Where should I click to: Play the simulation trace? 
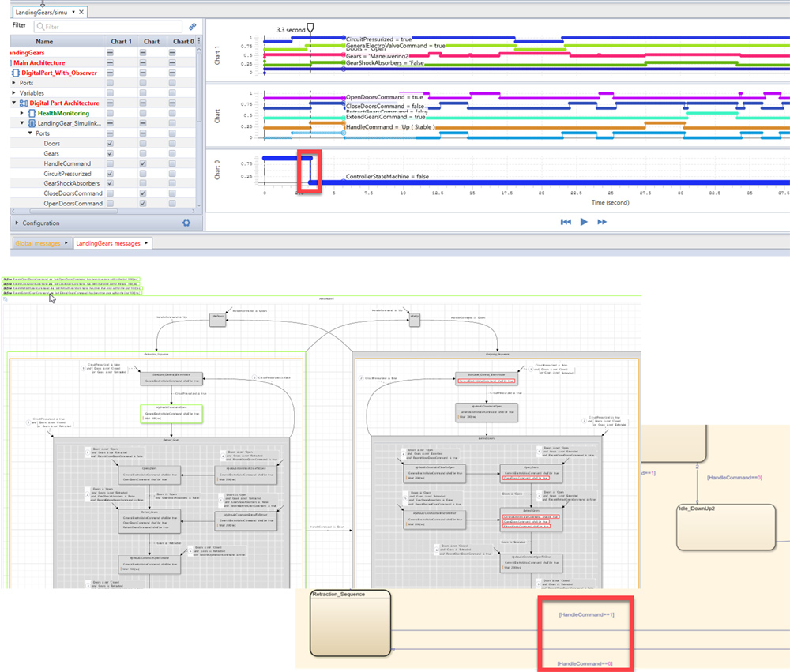584,222
